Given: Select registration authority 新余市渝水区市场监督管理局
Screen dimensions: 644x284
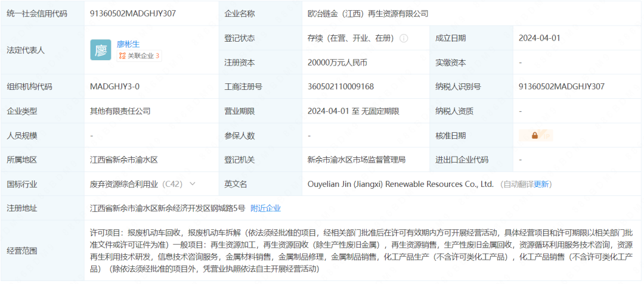Looking at the screenshot, I should pos(357,160).
